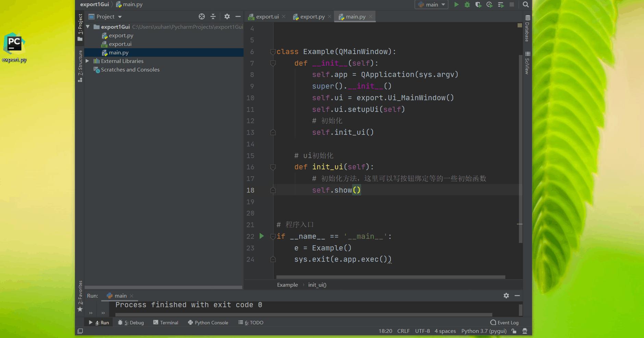The image size is (644, 338).
Task: Open Search Everywhere with the magnifier icon
Action: [526, 4]
